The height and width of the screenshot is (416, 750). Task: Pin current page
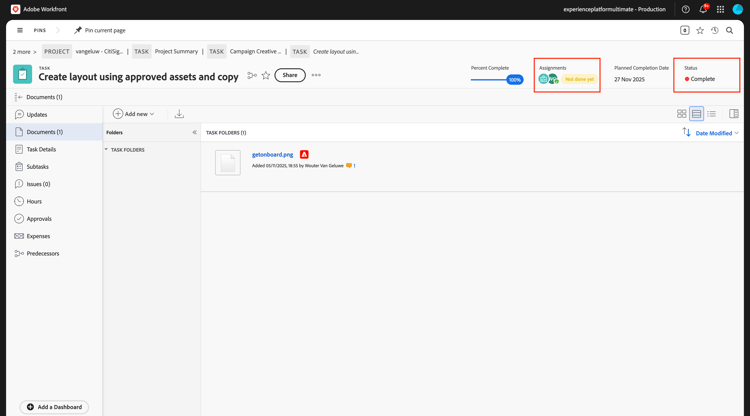99,30
